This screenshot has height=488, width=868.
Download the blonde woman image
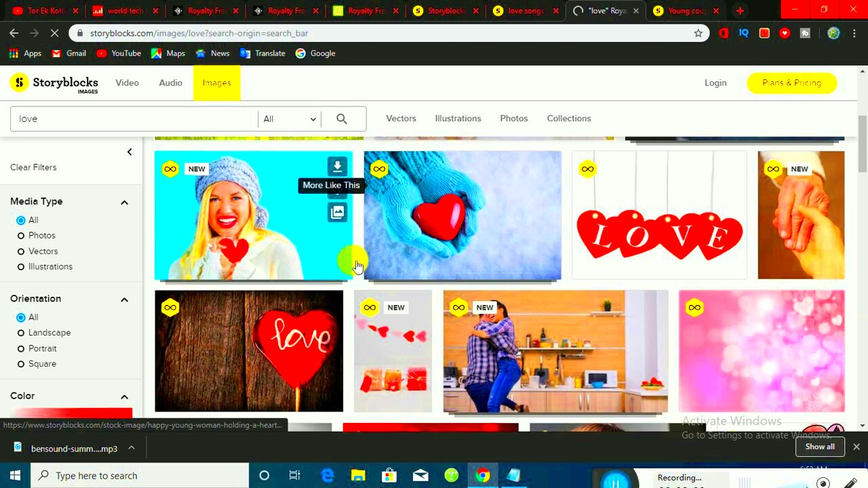tap(337, 167)
